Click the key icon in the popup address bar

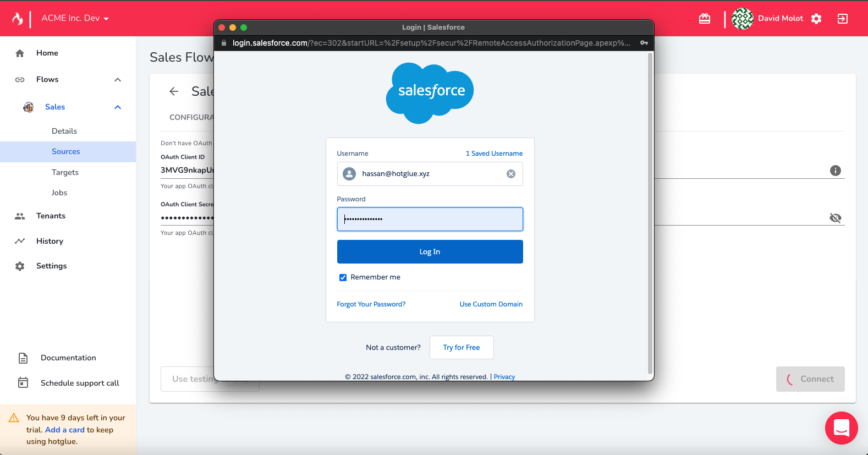(x=644, y=43)
